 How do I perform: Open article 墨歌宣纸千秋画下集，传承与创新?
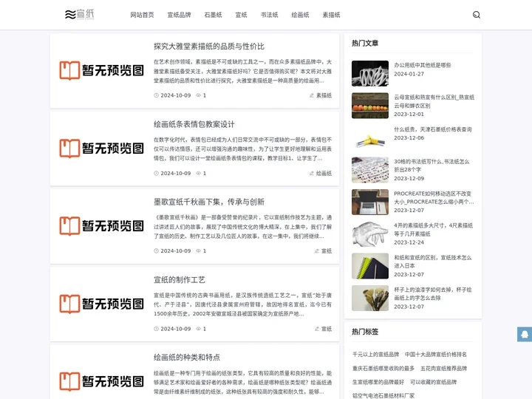[209, 202]
